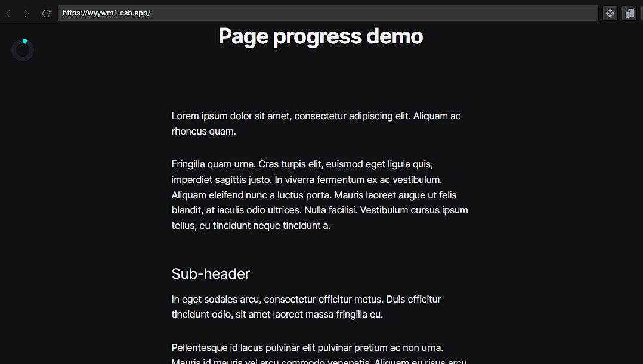Click the "Sub-header" heading
Image resolution: width=643 pixels, height=364 pixels.
pyautogui.click(x=211, y=274)
